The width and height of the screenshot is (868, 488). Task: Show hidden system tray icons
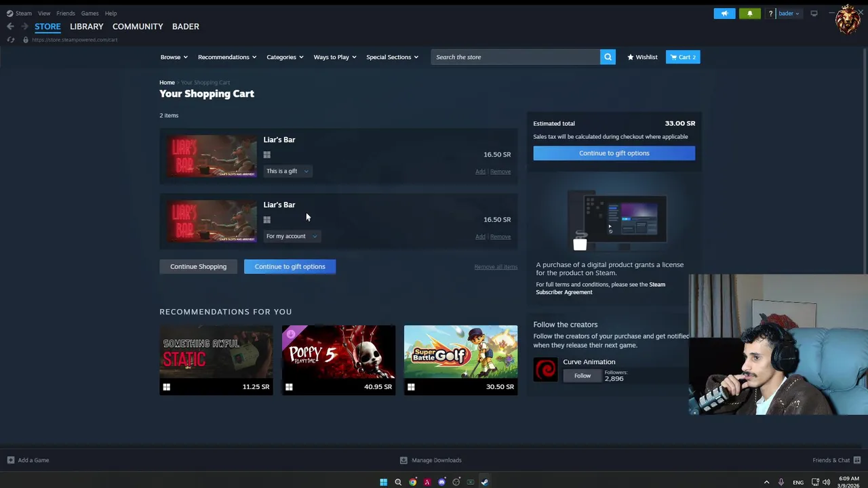click(766, 482)
